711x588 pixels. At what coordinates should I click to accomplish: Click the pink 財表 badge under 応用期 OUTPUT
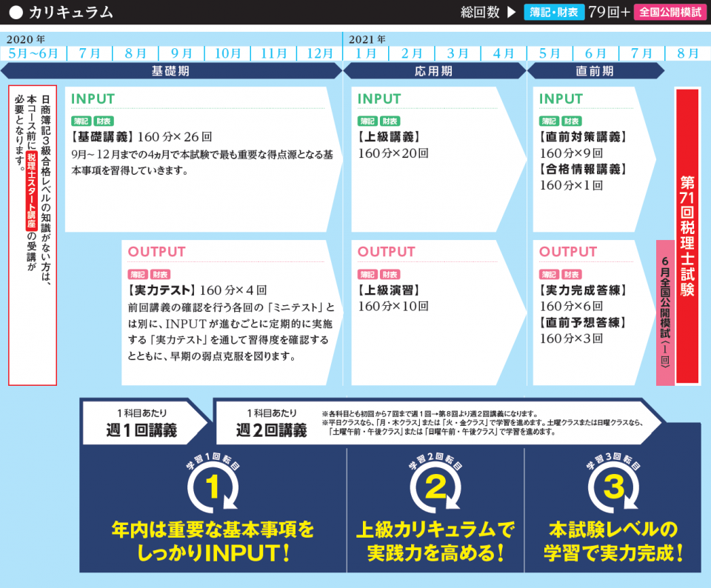(390, 273)
